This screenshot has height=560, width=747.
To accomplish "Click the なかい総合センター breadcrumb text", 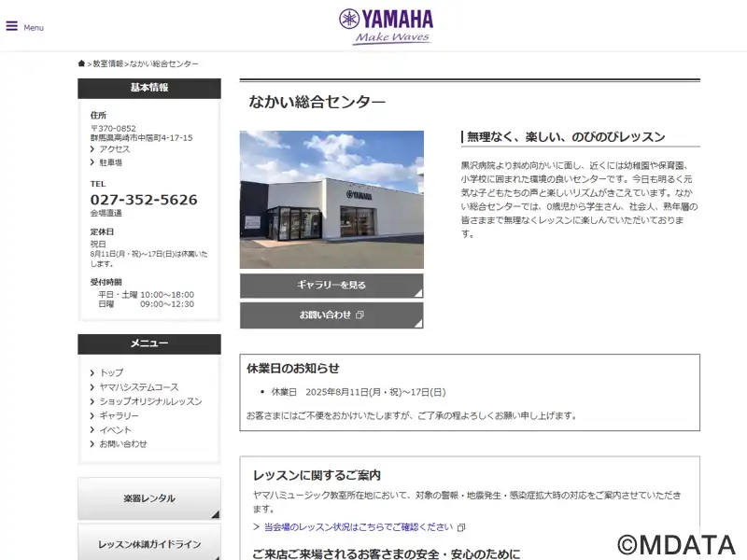I will point(164,63).
